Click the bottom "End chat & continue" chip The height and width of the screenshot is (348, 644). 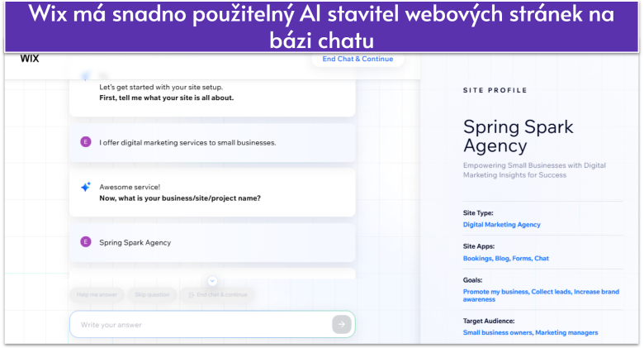coord(216,294)
